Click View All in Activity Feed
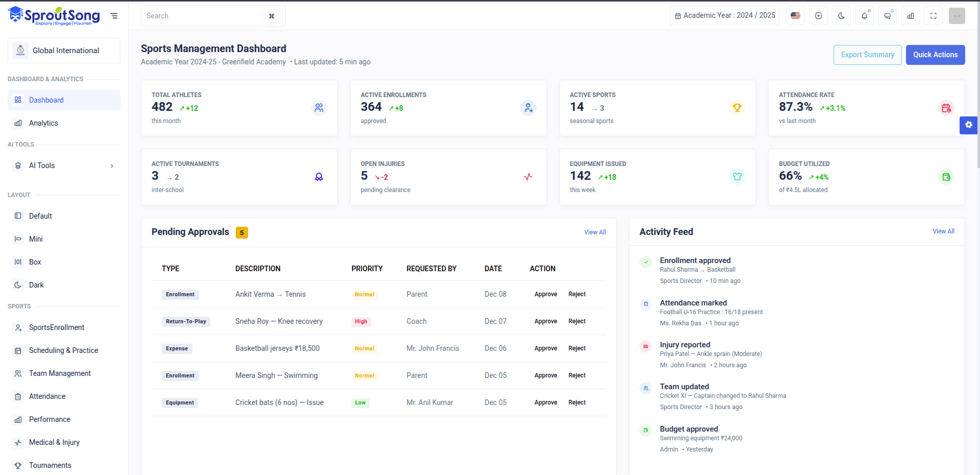980x475 pixels. (943, 231)
